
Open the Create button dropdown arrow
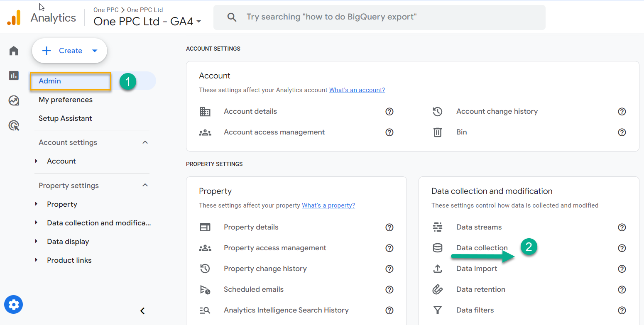tap(95, 51)
